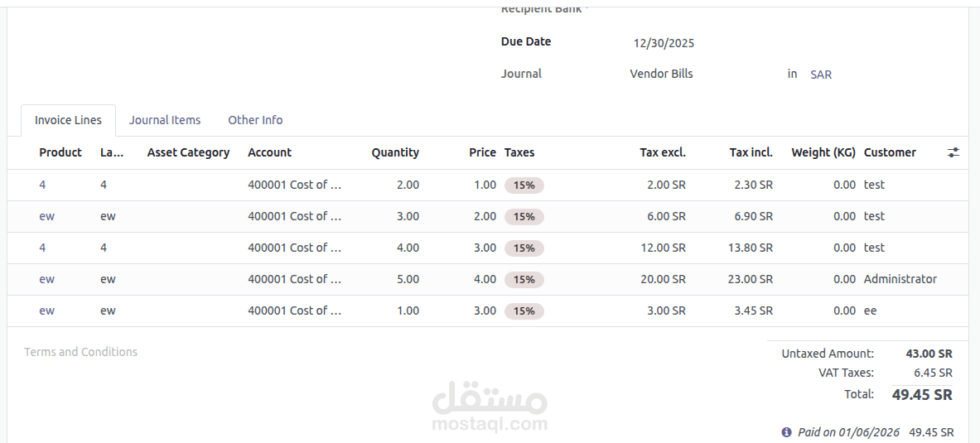Click the 12.00 SR tax excluded amount

click(x=663, y=248)
